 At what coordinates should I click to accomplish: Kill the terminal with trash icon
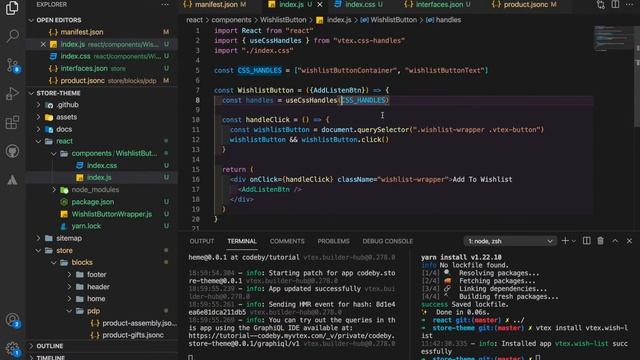600,241
